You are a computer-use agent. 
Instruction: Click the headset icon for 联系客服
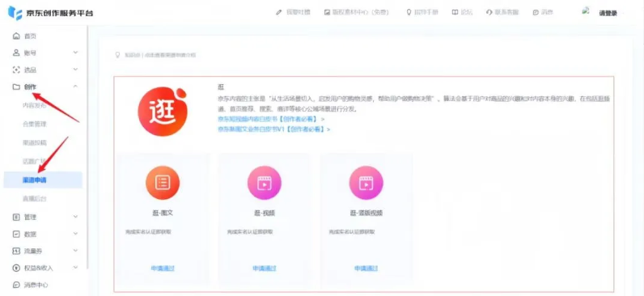click(489, 12)
